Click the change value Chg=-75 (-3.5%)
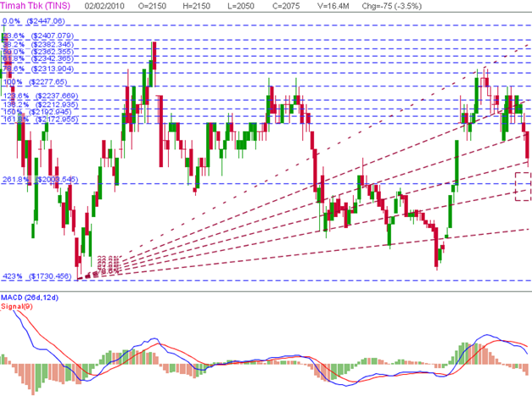The width and height of the screenshot is (532, 407). click(392, 6)
